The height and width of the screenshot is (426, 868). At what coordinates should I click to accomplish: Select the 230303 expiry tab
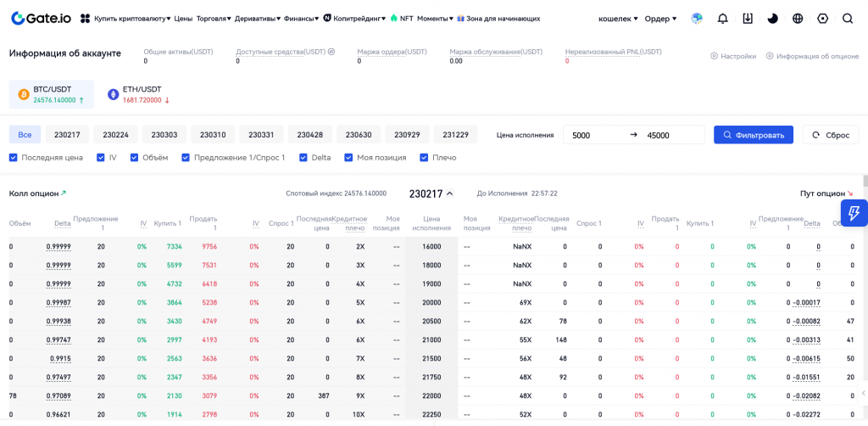(164, 135)
